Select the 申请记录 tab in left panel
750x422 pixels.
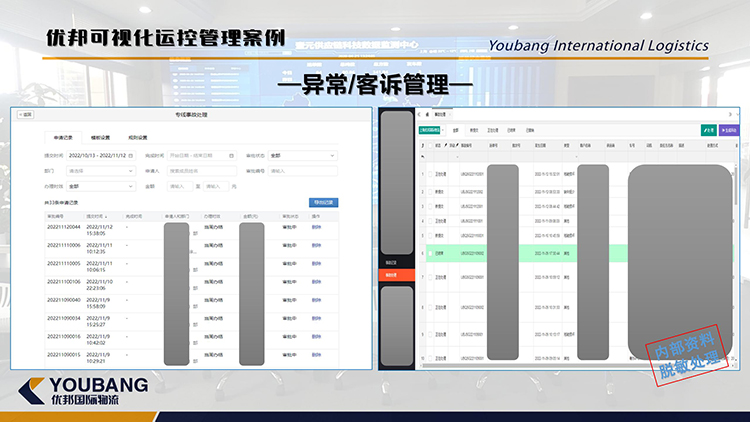pos(63,138)
